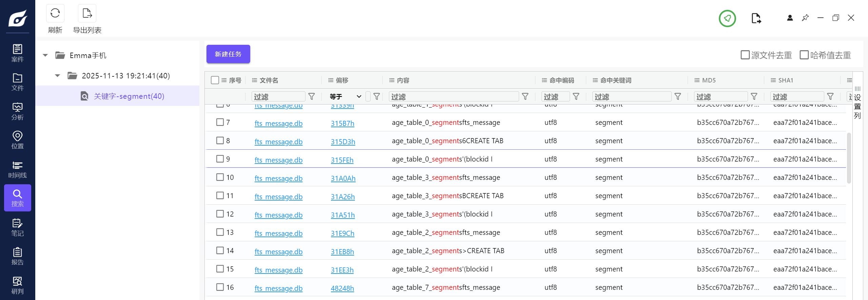
Task: Tick the checkbox for row 10
Action: pos(220,177)
